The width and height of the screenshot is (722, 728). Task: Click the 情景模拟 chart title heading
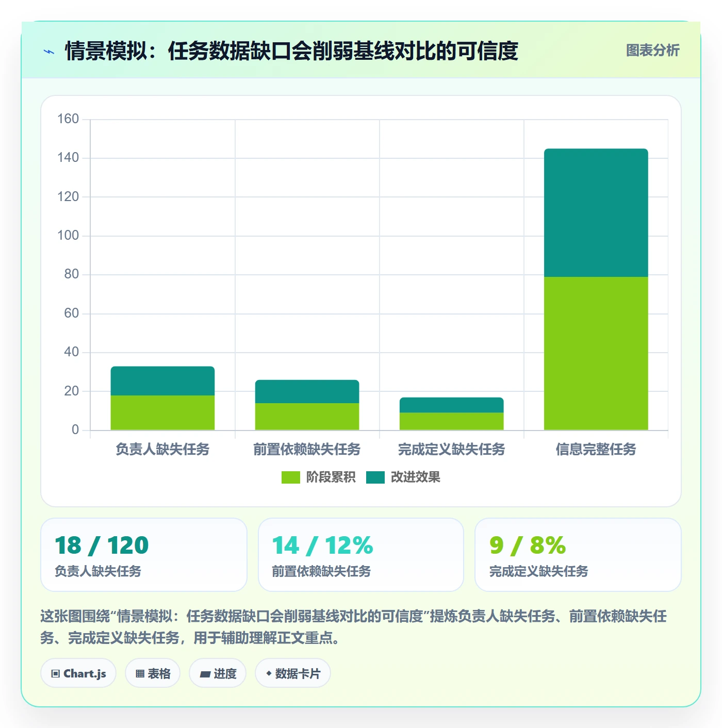coord(291,51)
